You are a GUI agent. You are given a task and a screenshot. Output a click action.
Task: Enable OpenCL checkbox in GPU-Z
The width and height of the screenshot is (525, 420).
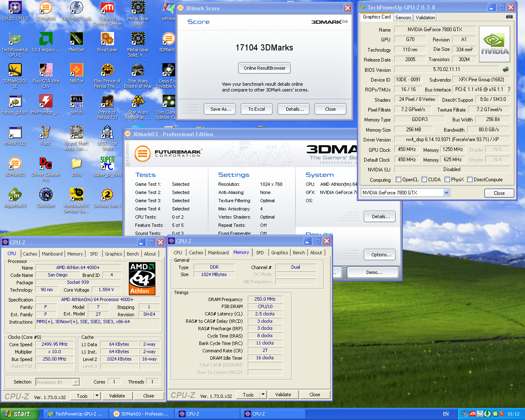[x=398, y=180]
